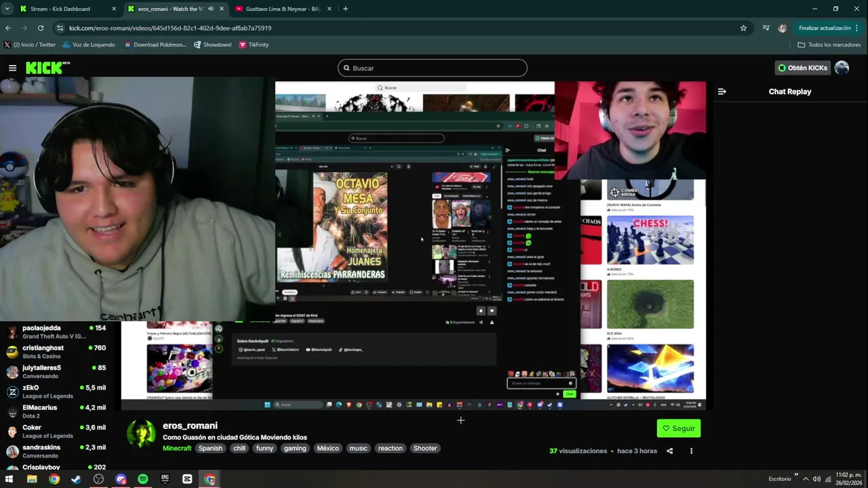Open Chrome's three-dot menu
The height and width of the screenshot is (488, 868).
(857, 28)
